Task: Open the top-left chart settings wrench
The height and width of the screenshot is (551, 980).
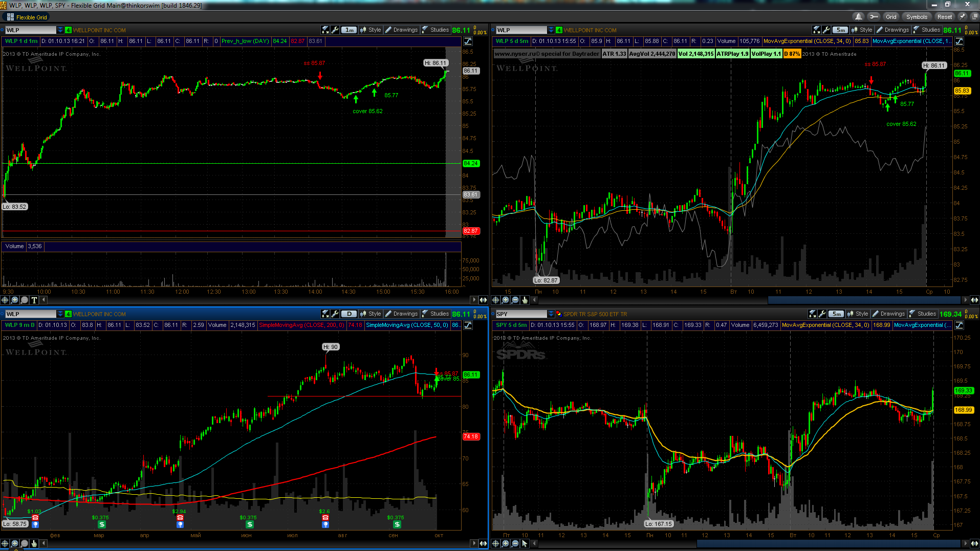Action: click(x=335, y=30)
